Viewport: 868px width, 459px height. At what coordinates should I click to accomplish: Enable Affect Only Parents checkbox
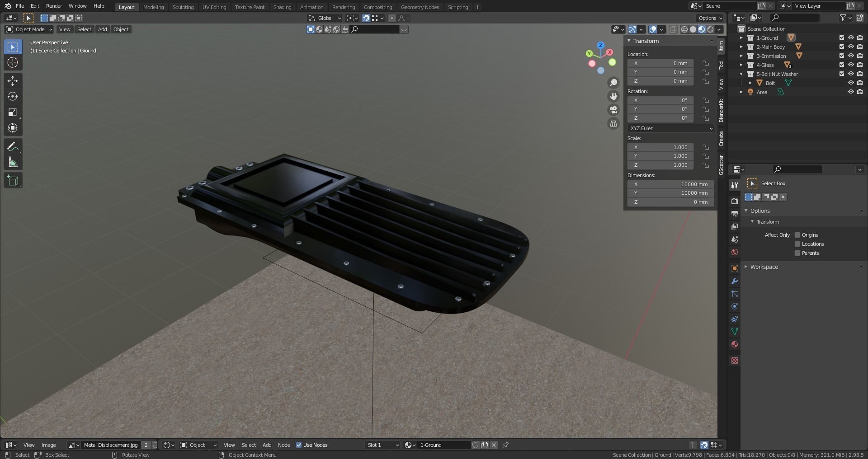(797, 253)
